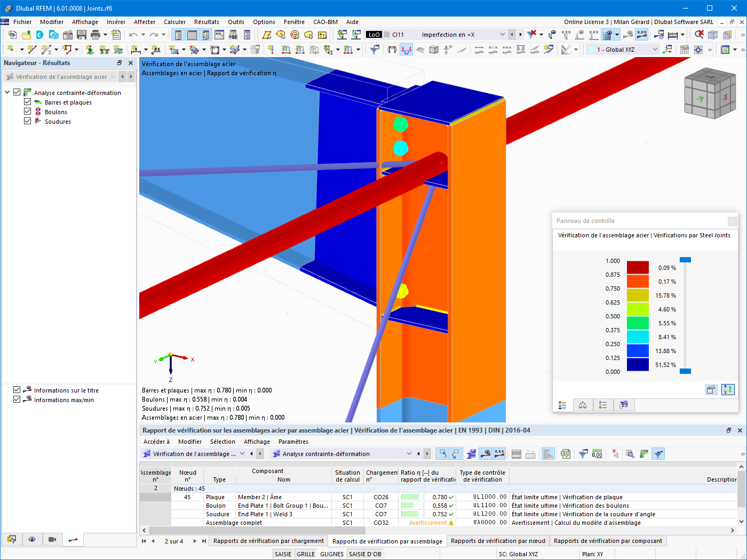Screen dimensions: 747x560
Task: Click the table's Accéder à menu
Action: (x=156, y=442)
